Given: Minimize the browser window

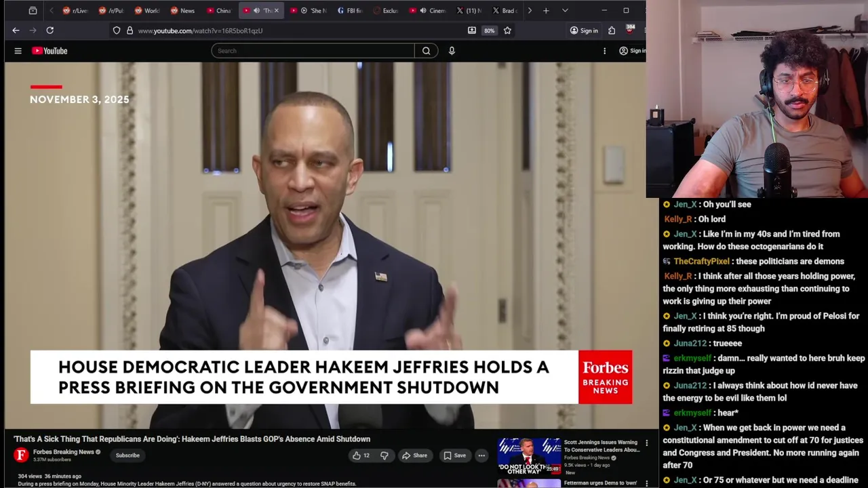Looking at the screenshot, I should coord(604,11).
